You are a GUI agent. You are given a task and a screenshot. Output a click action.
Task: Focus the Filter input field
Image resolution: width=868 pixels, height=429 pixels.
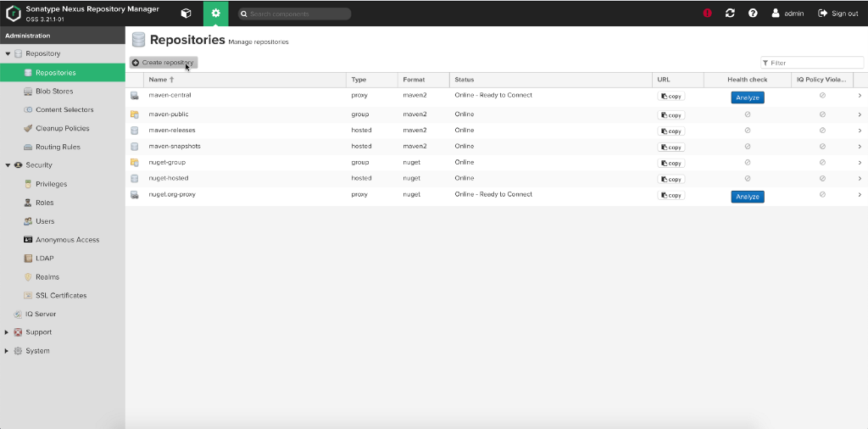tap(812, 63)
